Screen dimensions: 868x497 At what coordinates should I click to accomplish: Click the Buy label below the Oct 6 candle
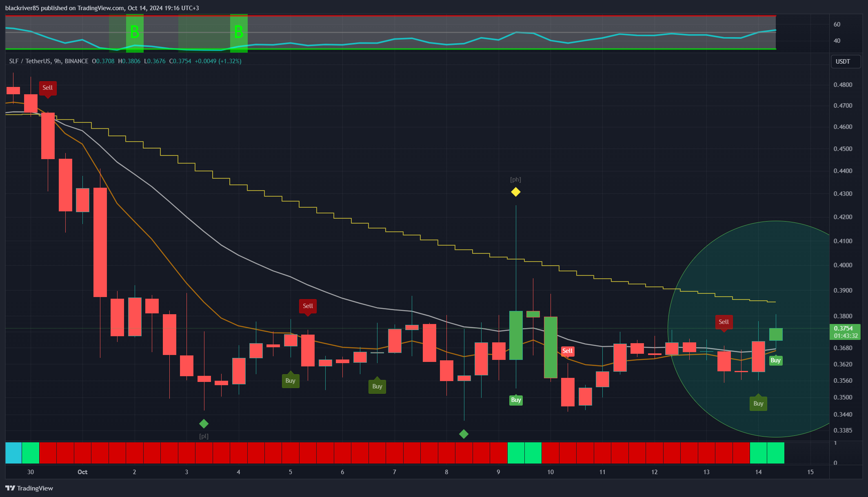click(x=377, y=386)
